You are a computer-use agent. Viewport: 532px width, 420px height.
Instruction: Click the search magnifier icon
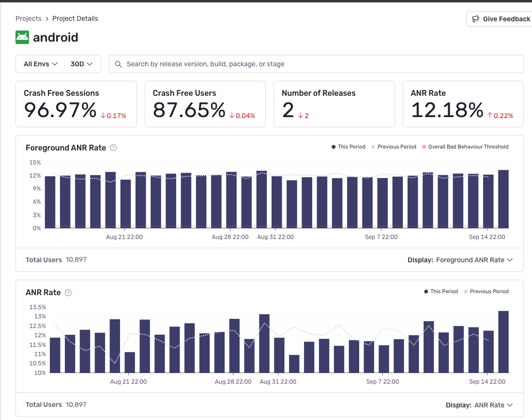coord(118,64)
